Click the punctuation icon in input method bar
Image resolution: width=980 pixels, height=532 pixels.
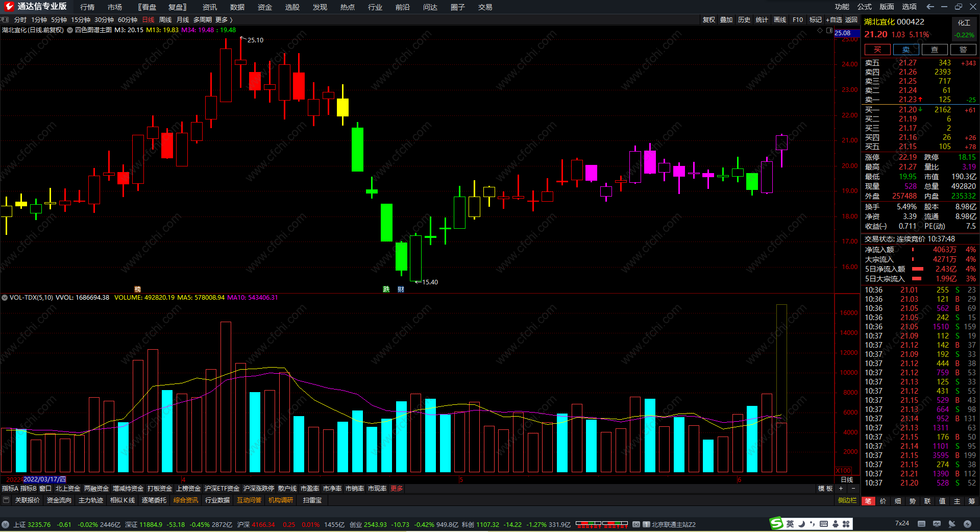(x=812, y=524)
